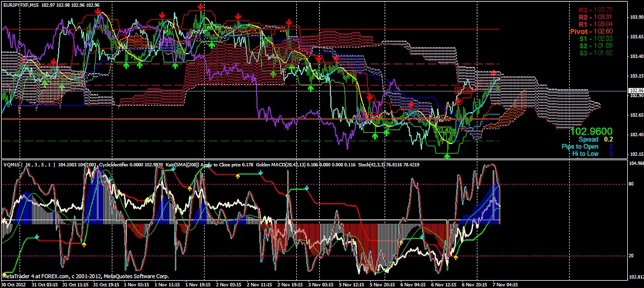Select the R1 - 103.04 resistance label

(x=595, y=24)
